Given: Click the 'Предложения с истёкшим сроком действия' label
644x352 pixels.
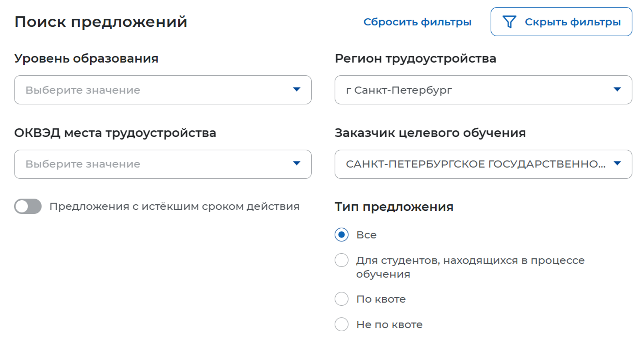Looking at the screenshot, I should [174, 207].
